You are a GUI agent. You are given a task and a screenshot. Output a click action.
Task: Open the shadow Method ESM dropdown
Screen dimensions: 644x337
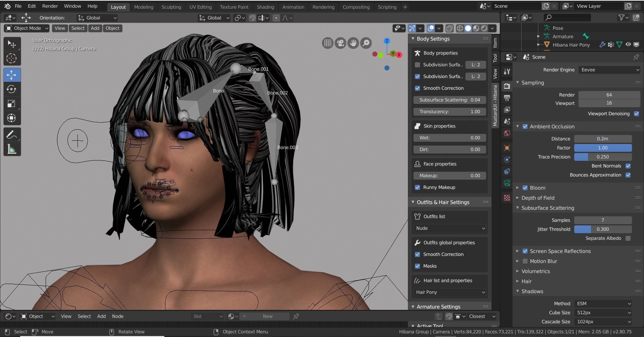point(603,304)
